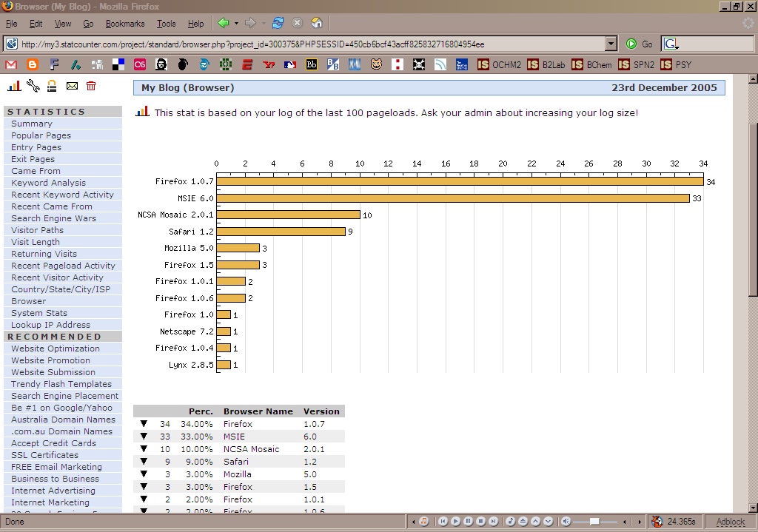Open the Go menu
Image resolution: width=758 pixels, height=532 pixels.
(88, 23)
